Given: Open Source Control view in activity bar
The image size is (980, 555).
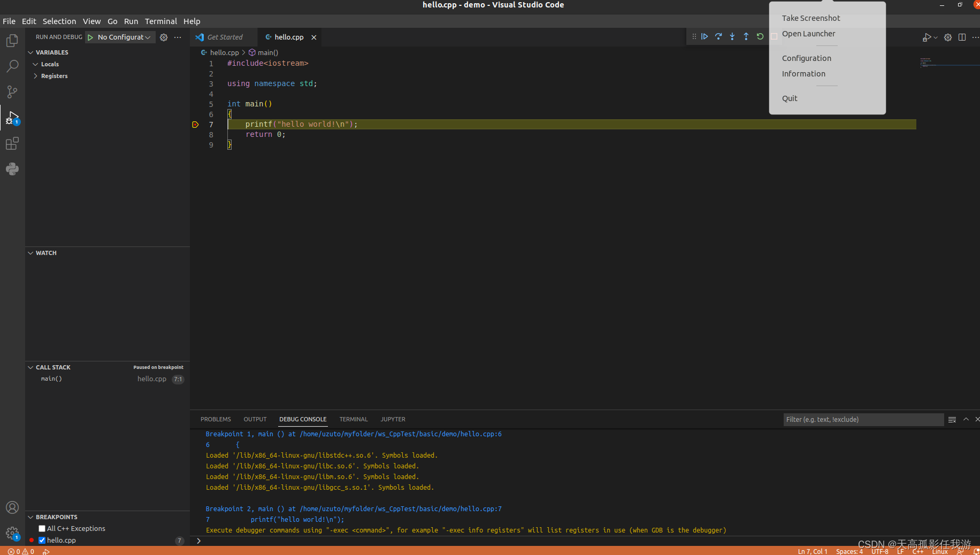Looking at the screenshot, I should pyautogui.click(x=12, y=92).
